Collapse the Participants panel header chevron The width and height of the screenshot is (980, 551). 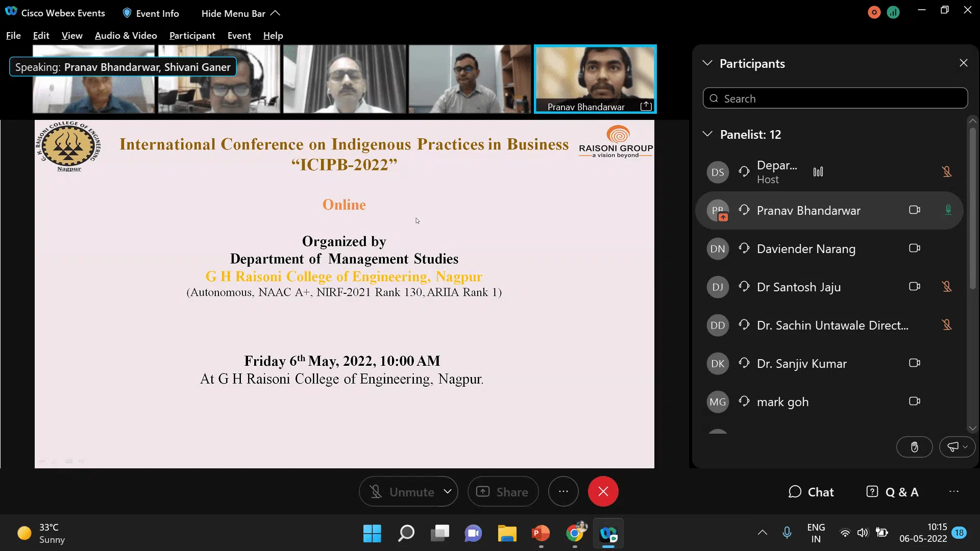707,63
